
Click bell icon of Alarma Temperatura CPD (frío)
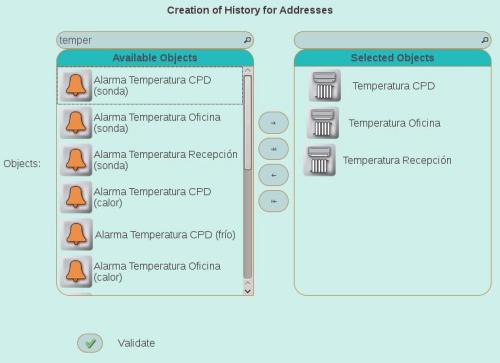point(77,234)
